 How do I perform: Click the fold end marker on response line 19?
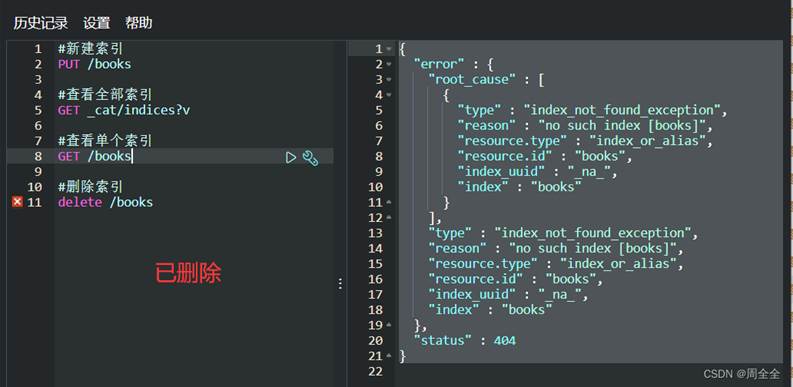(x=389, y=325)
